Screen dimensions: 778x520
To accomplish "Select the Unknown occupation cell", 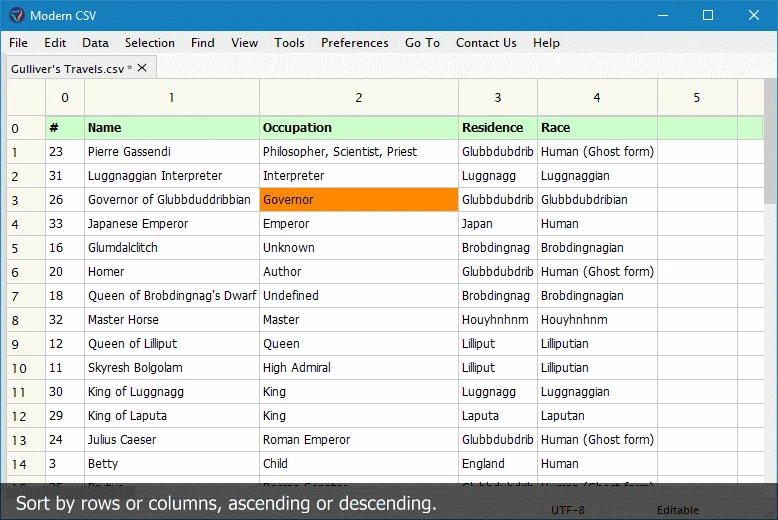I will coord(359,248).
